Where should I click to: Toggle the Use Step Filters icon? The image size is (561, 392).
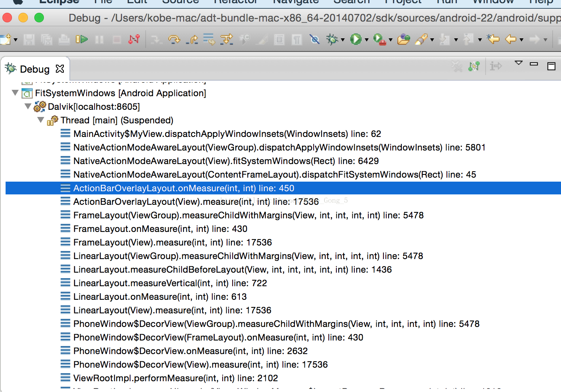click(x=227, y=39)
